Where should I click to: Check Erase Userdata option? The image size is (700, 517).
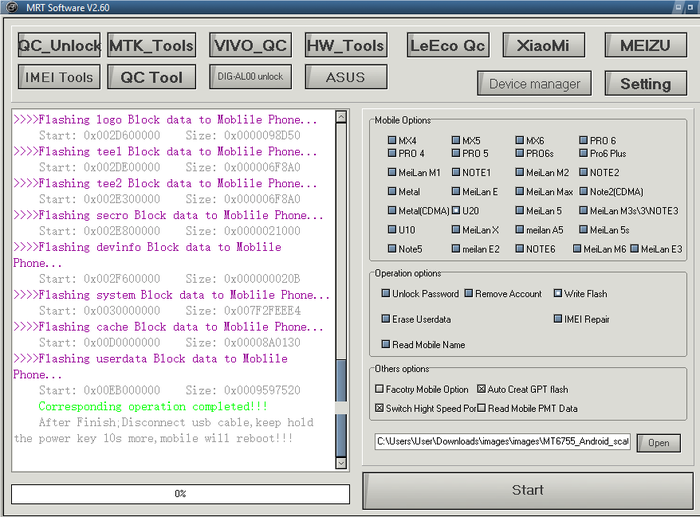[x=386, y=319]
